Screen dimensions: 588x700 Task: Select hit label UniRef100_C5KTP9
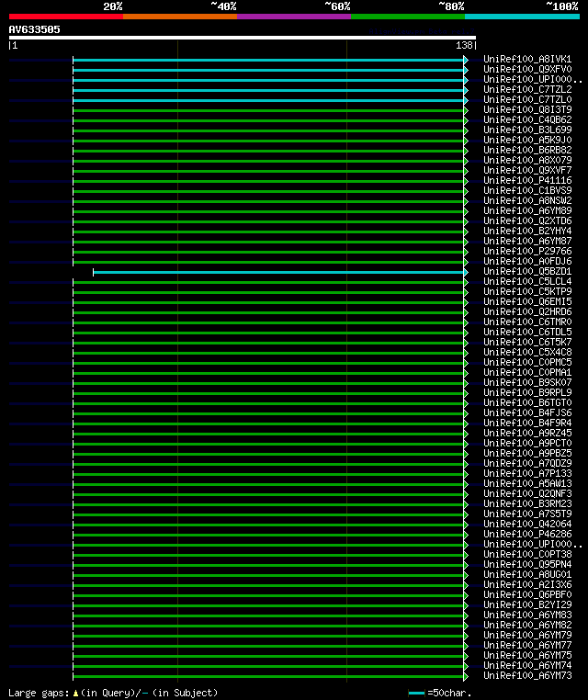[x=527, y=291]
